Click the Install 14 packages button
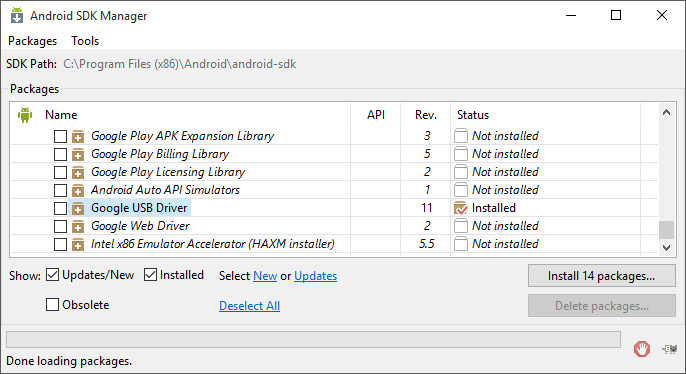686x374 pixels. [x=602, y=276]
